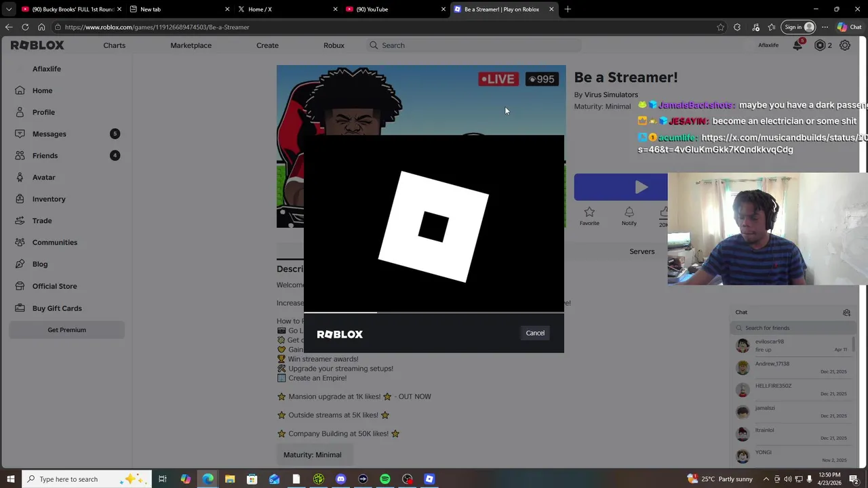Favorite the game with star icon
This screenshot has width=868, height=488.
(589, 216)
